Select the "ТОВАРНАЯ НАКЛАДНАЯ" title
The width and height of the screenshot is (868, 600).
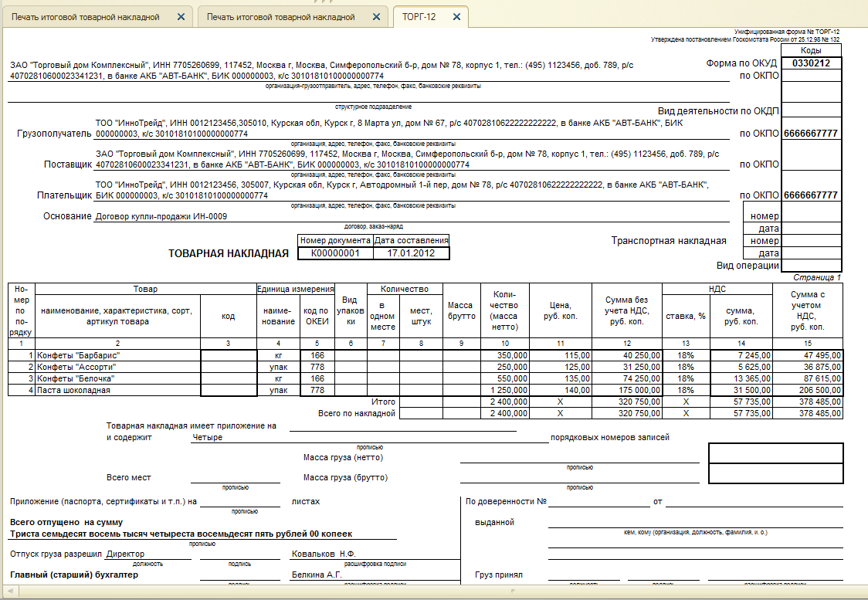pos(229,253)
